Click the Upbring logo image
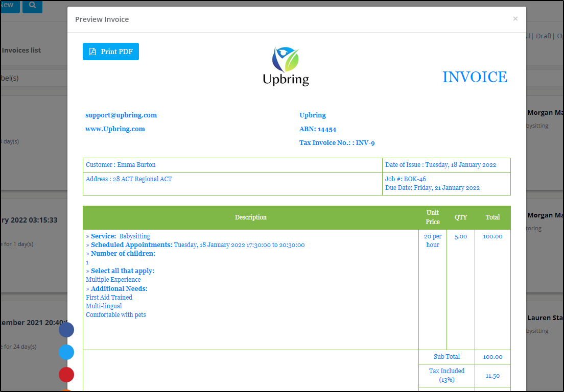Image resolution: width=564 pixels, height=392 pixels. [286, 66]
